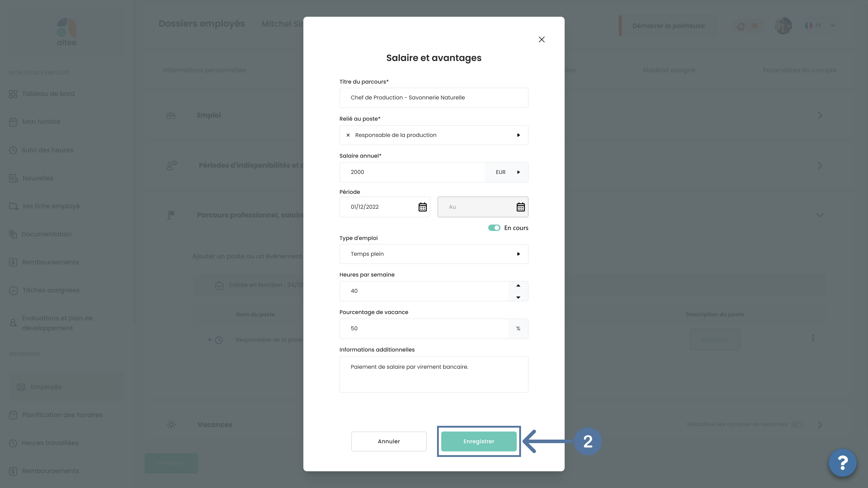Click the Pourcentage de vacance field
The image size is (868, 488).
click(x=424, y=328)
